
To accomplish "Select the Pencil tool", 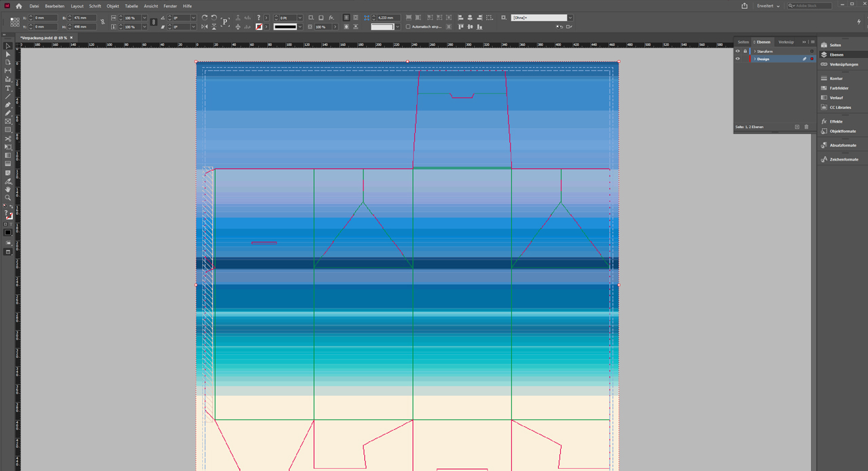I will [8, 113].
